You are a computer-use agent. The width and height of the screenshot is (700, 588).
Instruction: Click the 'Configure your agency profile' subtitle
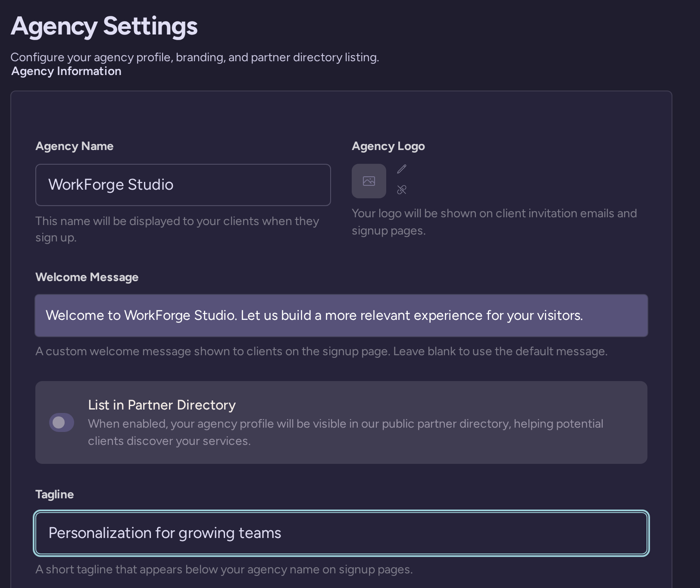pos(195,57)
